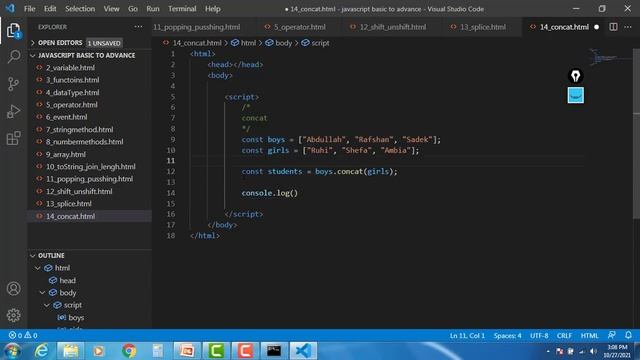The width and height of the screenshot is (640, 360).
Task: Collapse the body node in Outline
Action: pyautogui.click(x=42, y=293)
